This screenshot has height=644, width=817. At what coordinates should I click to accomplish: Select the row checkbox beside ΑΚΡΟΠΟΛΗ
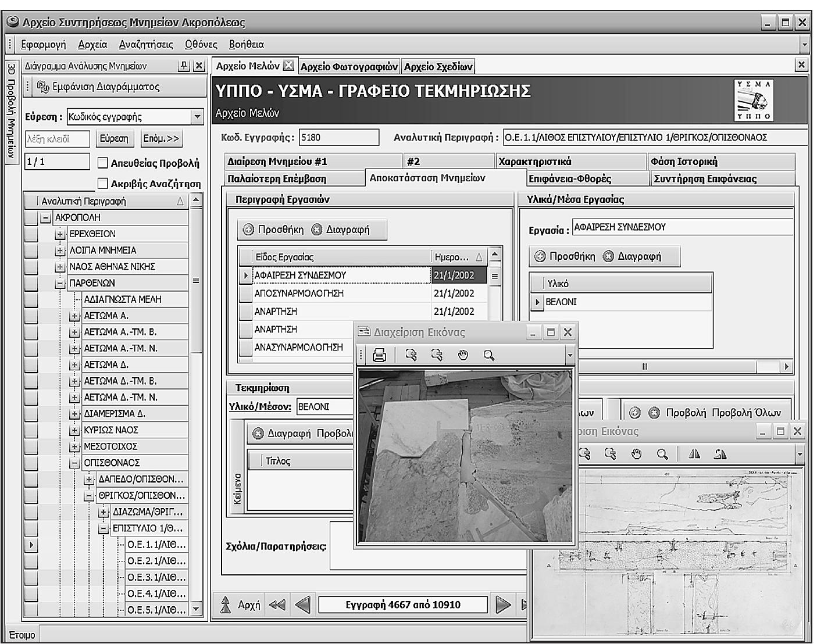pos(31,217)
